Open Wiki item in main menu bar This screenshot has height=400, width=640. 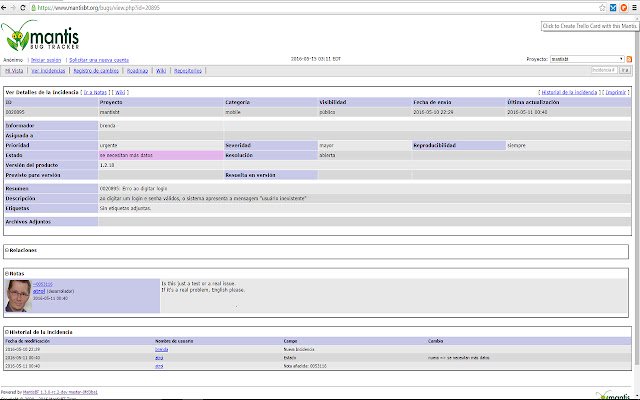tap(161, 71)
